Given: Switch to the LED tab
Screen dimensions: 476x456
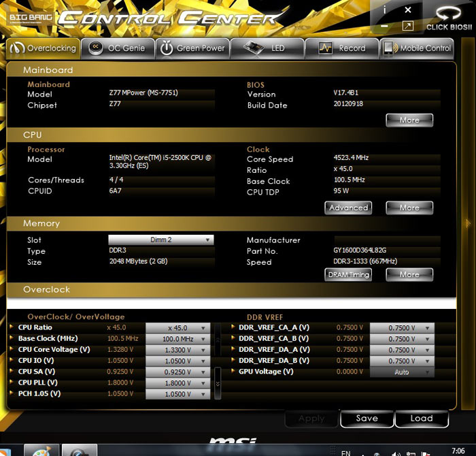Looking at the screenshot, I should [x=268, y=48].
